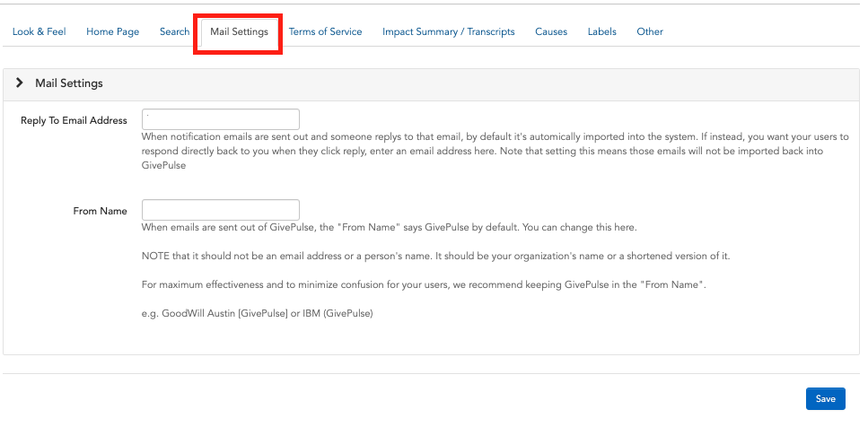Viewport: 868px width, 427px height.
Task: Click the Reply To Email Address label
Action: 74,120
